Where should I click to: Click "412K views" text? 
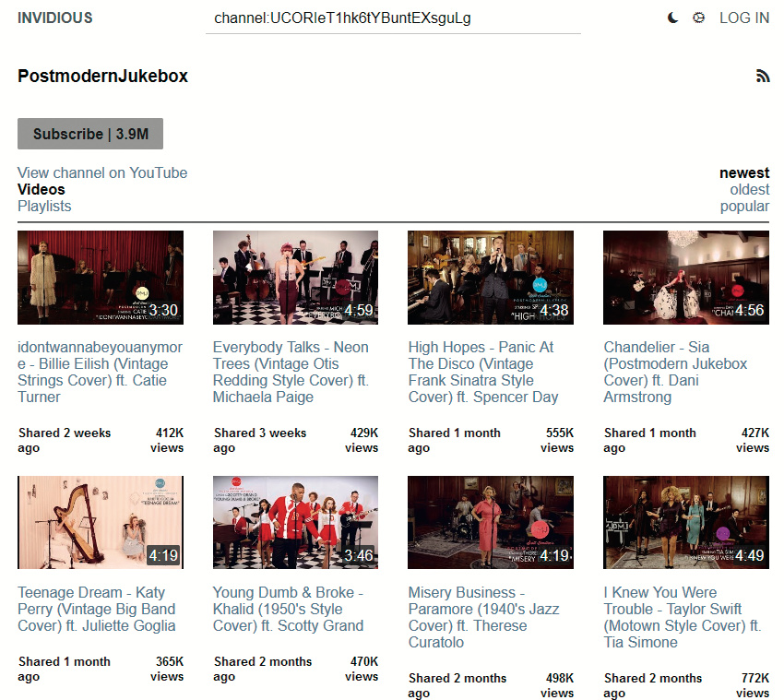coord(167,440)
